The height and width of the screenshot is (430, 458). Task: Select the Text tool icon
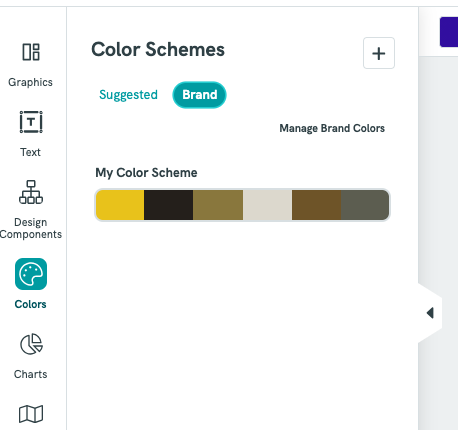31,122
